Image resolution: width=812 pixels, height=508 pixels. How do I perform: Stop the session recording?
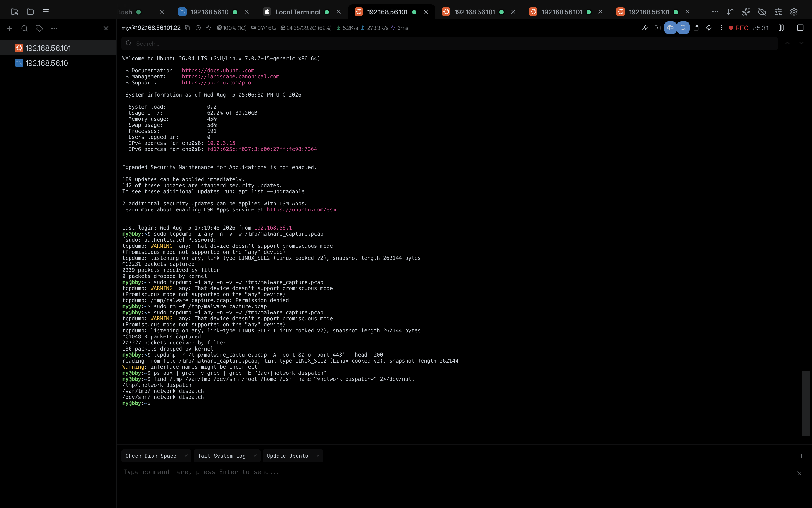click(x=800, y=28)
